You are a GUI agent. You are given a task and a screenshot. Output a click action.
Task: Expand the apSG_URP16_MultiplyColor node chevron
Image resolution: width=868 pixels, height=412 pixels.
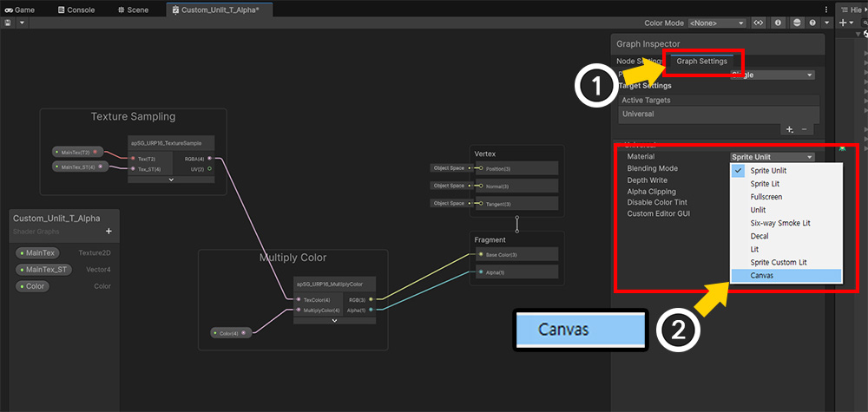click(334, 320)
